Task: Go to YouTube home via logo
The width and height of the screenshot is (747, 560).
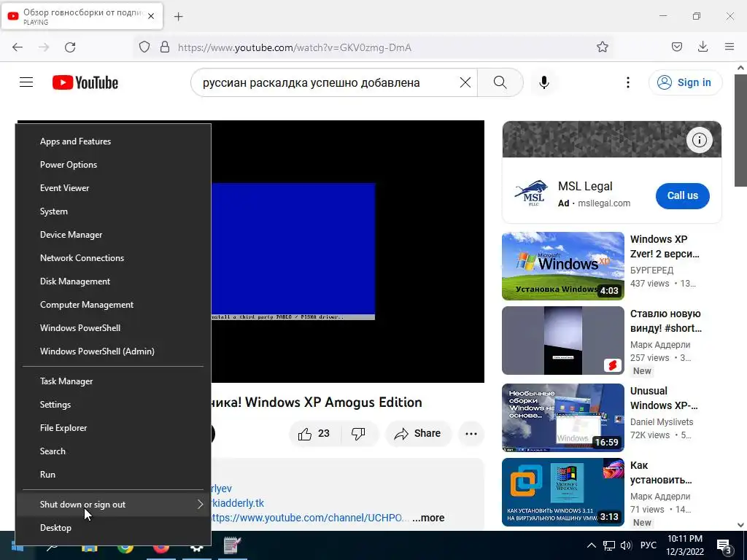Action: (85, 82)
